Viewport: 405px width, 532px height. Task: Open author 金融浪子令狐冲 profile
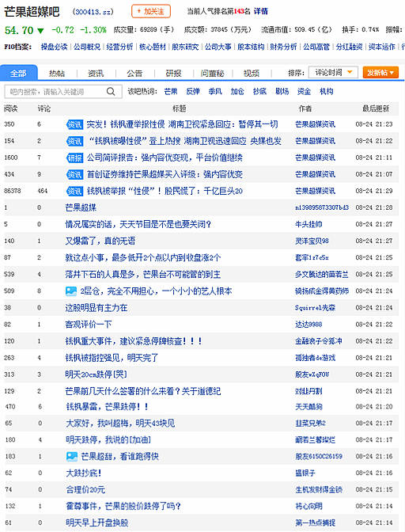click(318, 341)
